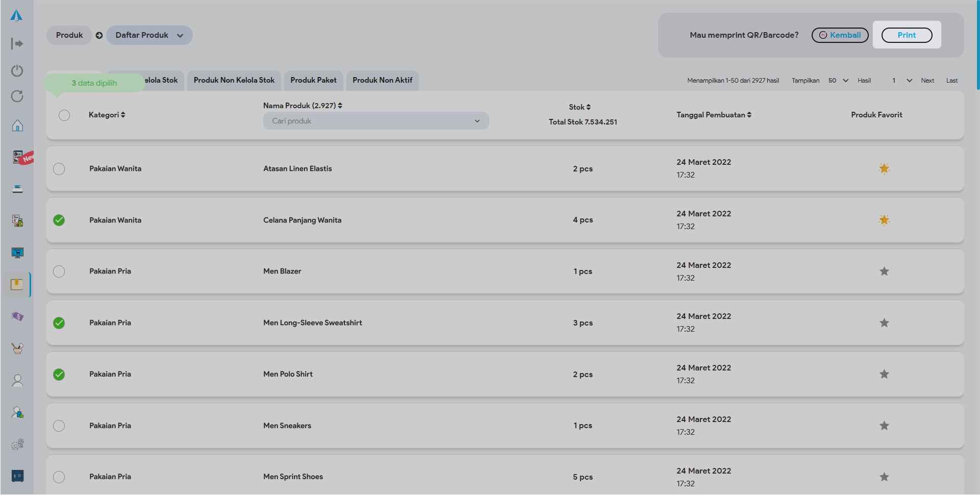Switch to the Produk Paket tab
Viewport: 980px width, 495px height.
coord(313,80)
